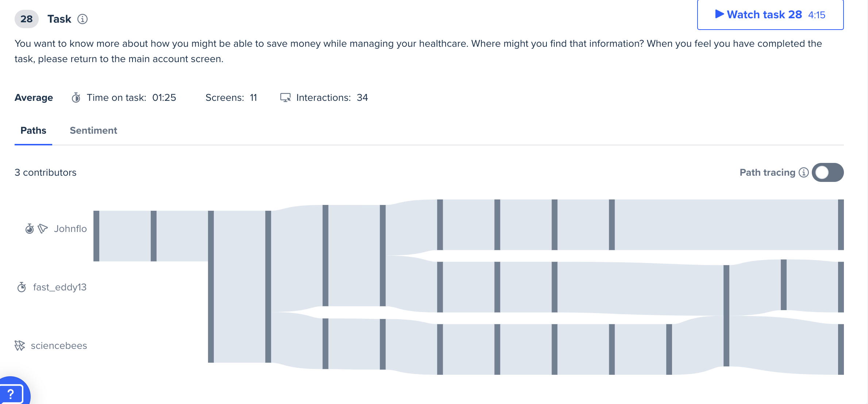The width and height of the screenshot is (868, 404).
Task: Open the help question mark bubble
Action: [x=12, y=393]
